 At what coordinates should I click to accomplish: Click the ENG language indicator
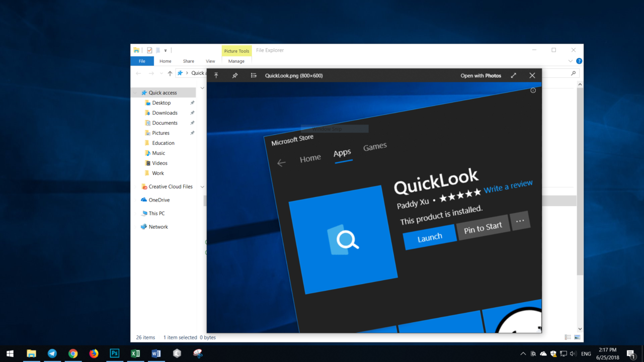(x=586, y=354)
